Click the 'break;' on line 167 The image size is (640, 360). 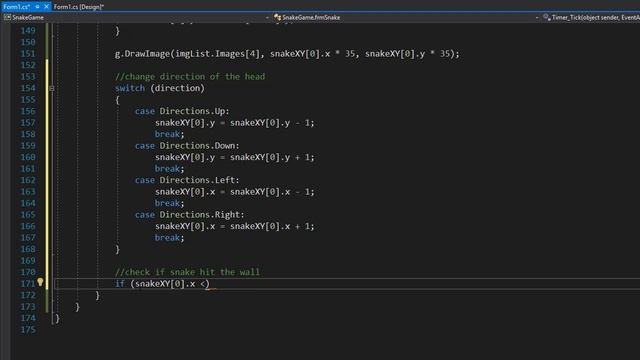[x=169, y=238]
